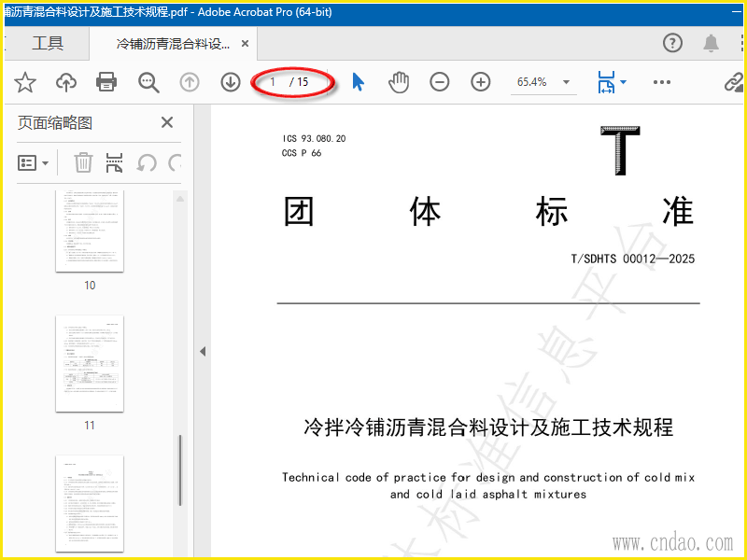This screenshot has width=747, height=560.
Task: Close the 冷铺沥青混合料设 document tab
Action: pyautogui.click(x=245, y=44)
